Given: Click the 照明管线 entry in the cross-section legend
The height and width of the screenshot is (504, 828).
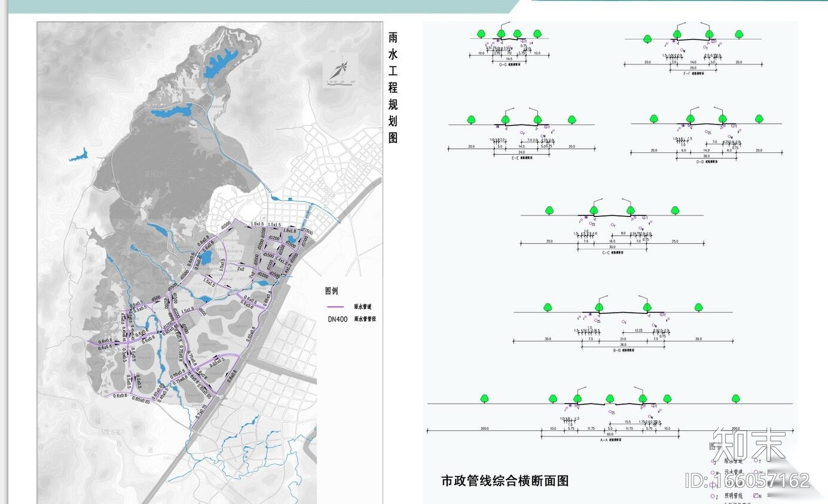Looking at the screenshot, I should point(734,495).
